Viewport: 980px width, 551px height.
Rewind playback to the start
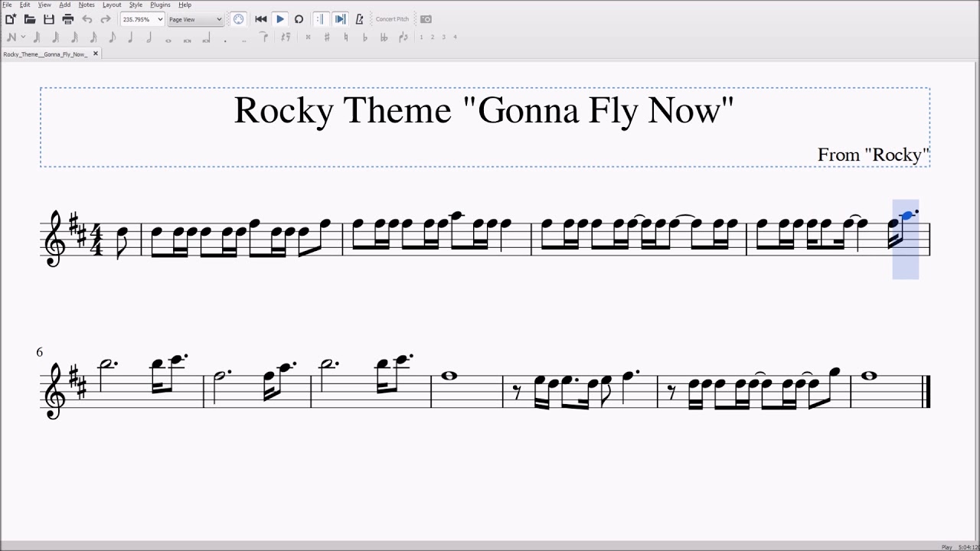(261, 19)
